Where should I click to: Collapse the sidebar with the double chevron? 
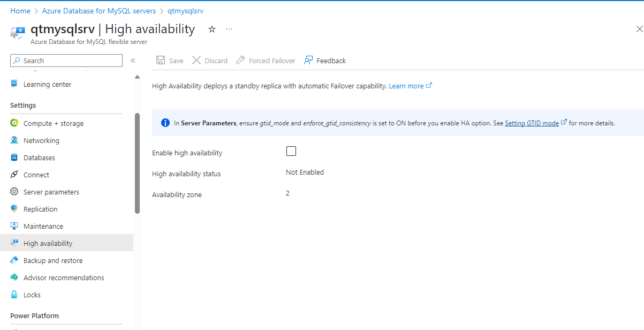(133, 60)
